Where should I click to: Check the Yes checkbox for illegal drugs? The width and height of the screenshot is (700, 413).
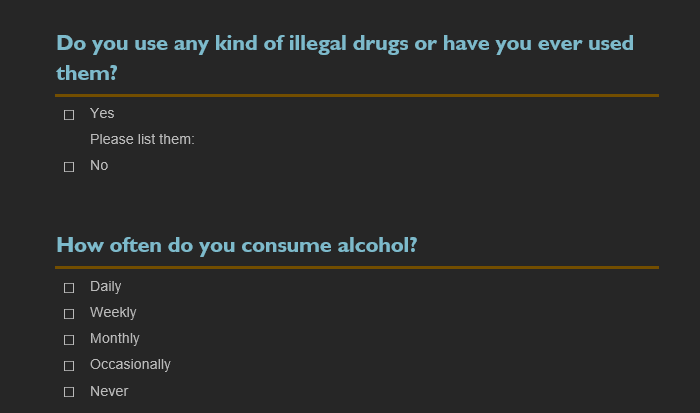(69, 115)
